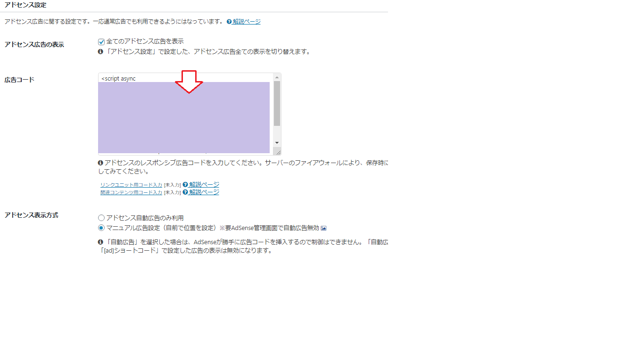Select the マニュアル広告設定 radio button
Viewport: 644px width, 362px height.
101,228
